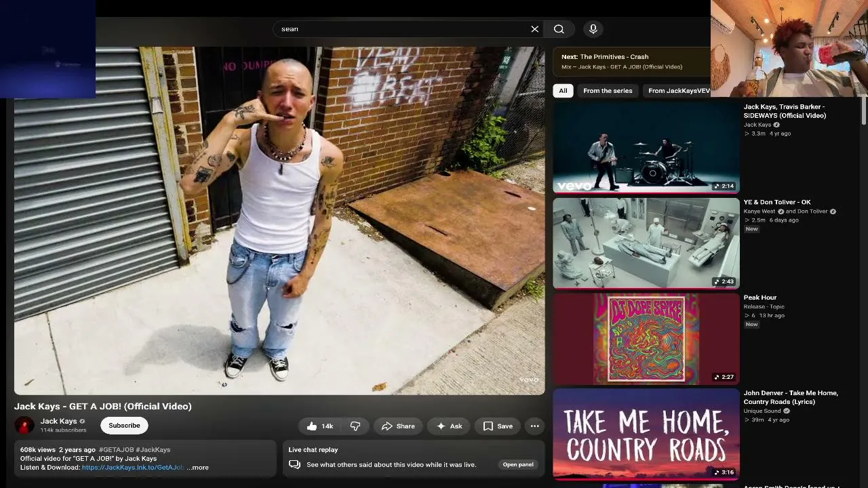Image resolution: width=868 pixels, height=488 pixels.
Task: Open the Next: The Primitives - Crash mix
Action: pos(631,62)
